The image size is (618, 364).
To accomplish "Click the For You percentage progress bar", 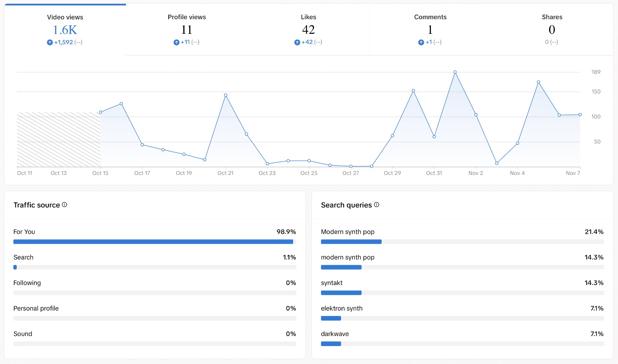I will 154,242.
